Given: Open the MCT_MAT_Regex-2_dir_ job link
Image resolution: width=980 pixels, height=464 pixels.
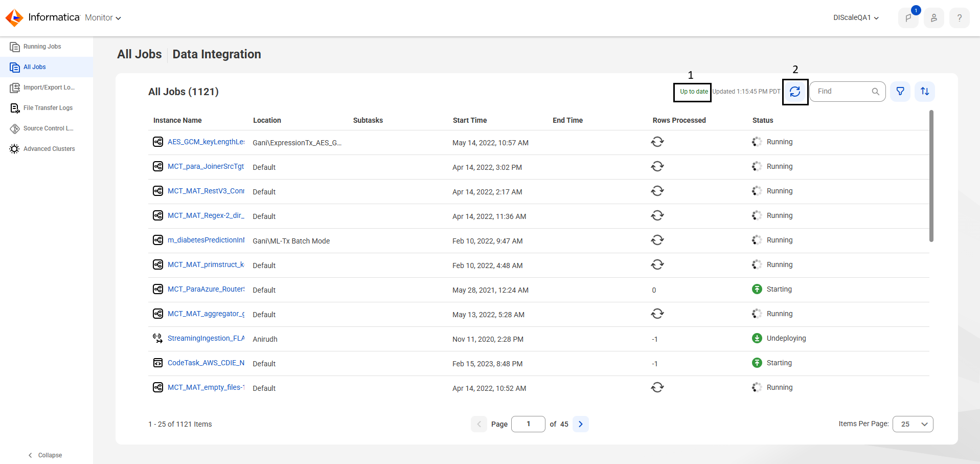Looking at the screenshot, I should [x=206, y=215].
